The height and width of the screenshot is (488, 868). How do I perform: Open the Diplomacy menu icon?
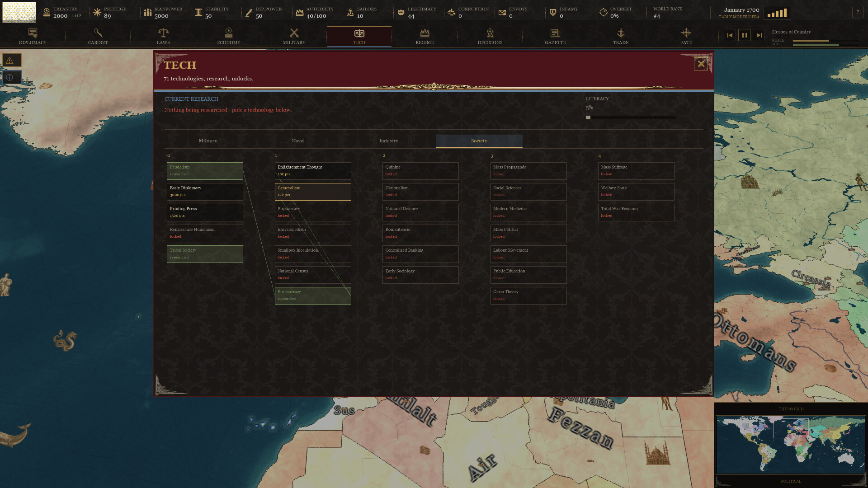33,33
